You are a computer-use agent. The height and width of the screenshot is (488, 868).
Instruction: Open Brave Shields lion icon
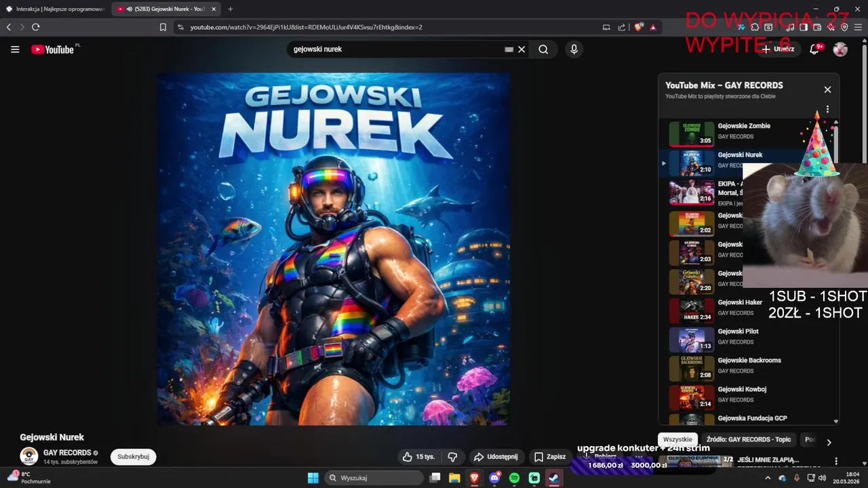638,27
